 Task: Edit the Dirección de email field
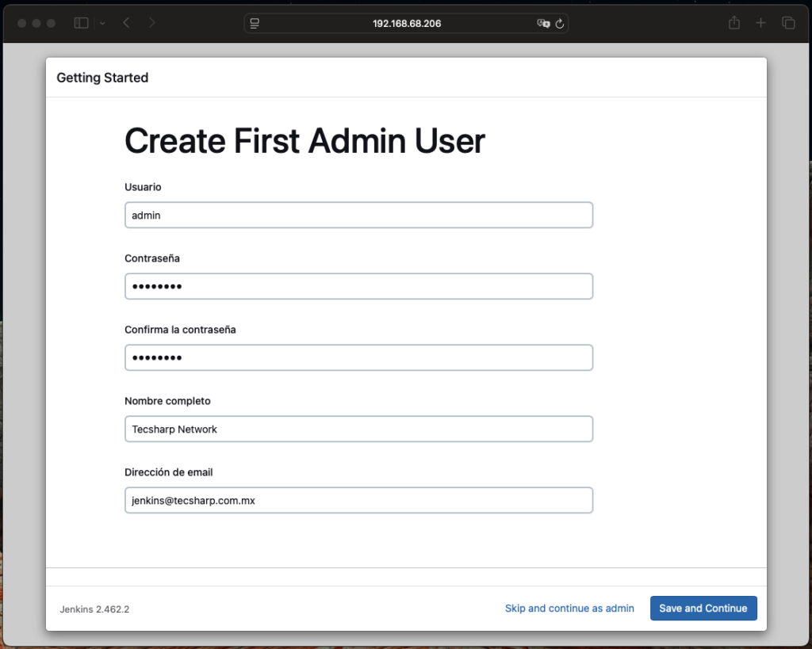(x=359, y=501)
